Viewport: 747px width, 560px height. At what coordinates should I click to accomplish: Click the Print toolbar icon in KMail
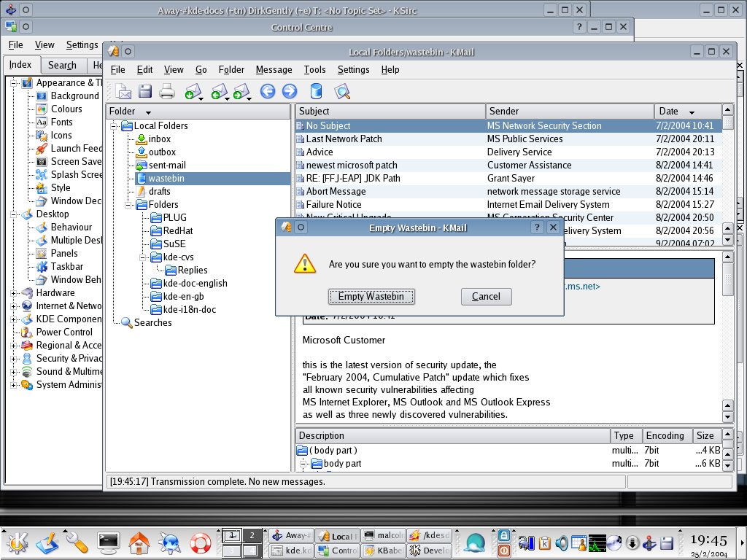(167, 91)
